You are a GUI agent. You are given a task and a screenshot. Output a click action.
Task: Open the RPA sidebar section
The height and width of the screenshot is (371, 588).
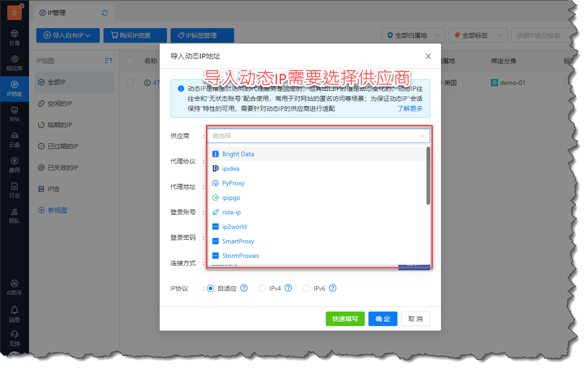(15, 114)
